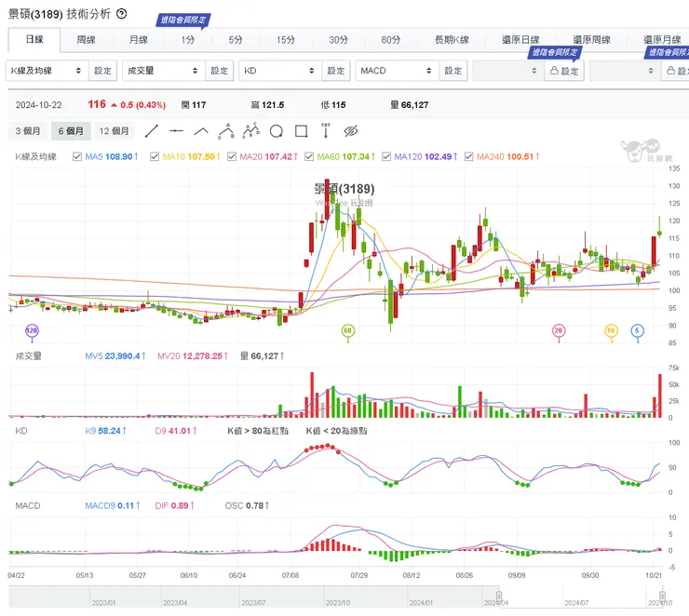Open the 成交量 indicator dropdown
Image resolution: width=689 pixels, height=616 pixels.
click(x=164, y=71)
